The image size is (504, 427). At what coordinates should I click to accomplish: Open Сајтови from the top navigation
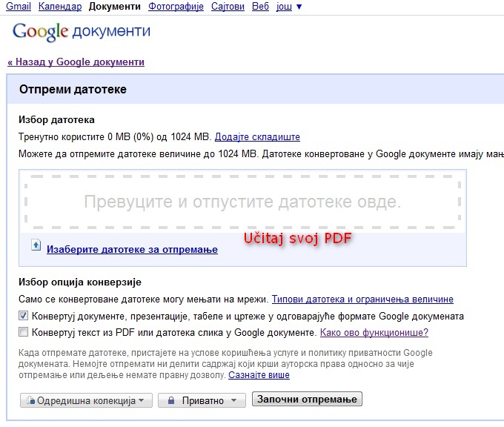228,6
